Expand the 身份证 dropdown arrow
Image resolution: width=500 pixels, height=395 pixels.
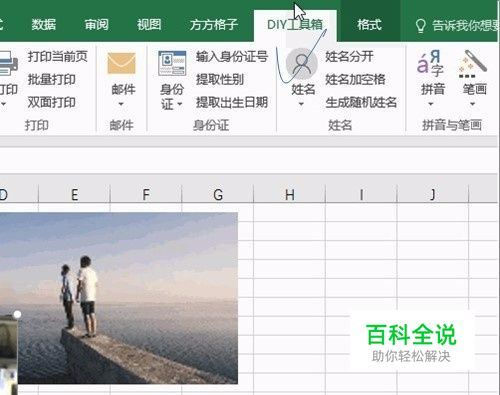tap(180, 104)
